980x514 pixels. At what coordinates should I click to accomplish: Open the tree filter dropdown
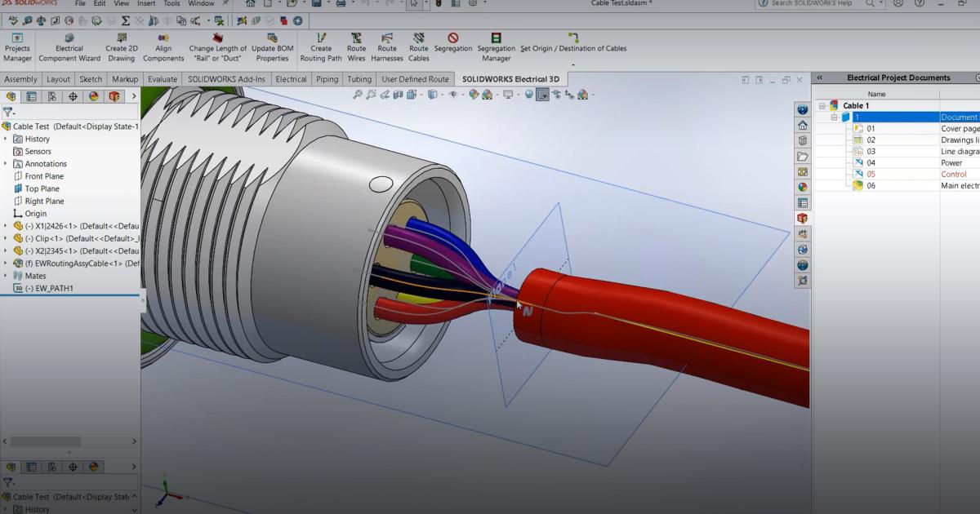coord(8,113)
